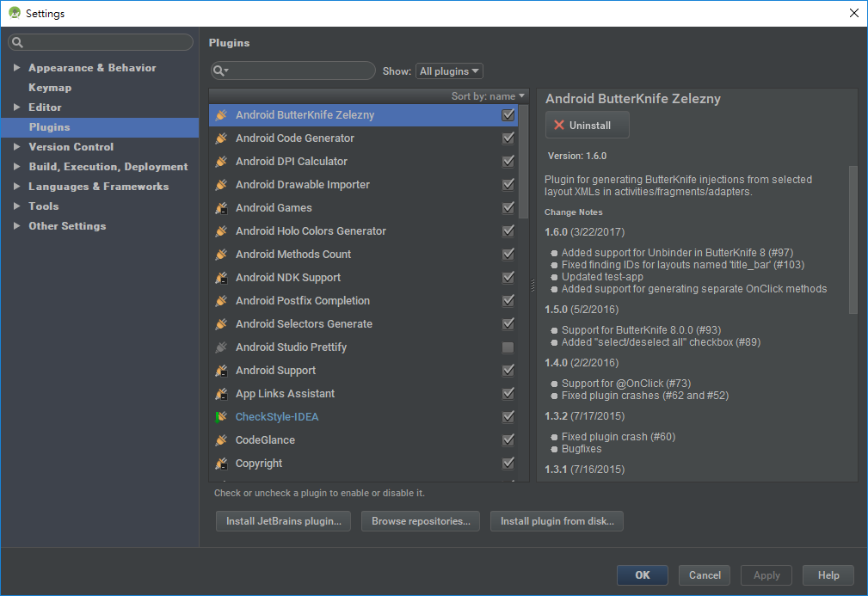Click the Android NDK Support plugin icon
Viewport: 868px width, 596px height.
pyautogui.click(x=221, y=278)
